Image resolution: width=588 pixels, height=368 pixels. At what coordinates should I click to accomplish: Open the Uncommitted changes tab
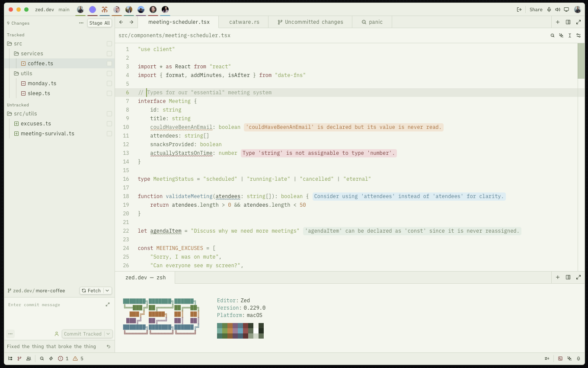pos(310,22)
